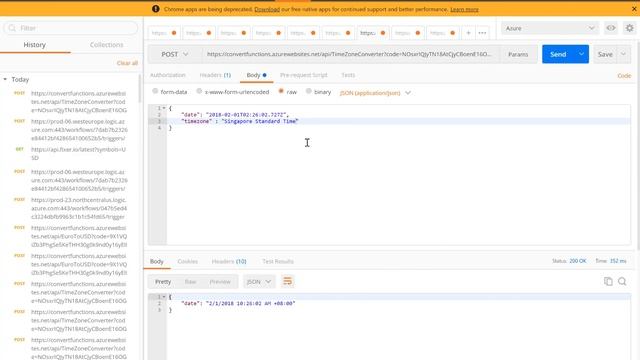Save the request

click(x=605, y=54)
